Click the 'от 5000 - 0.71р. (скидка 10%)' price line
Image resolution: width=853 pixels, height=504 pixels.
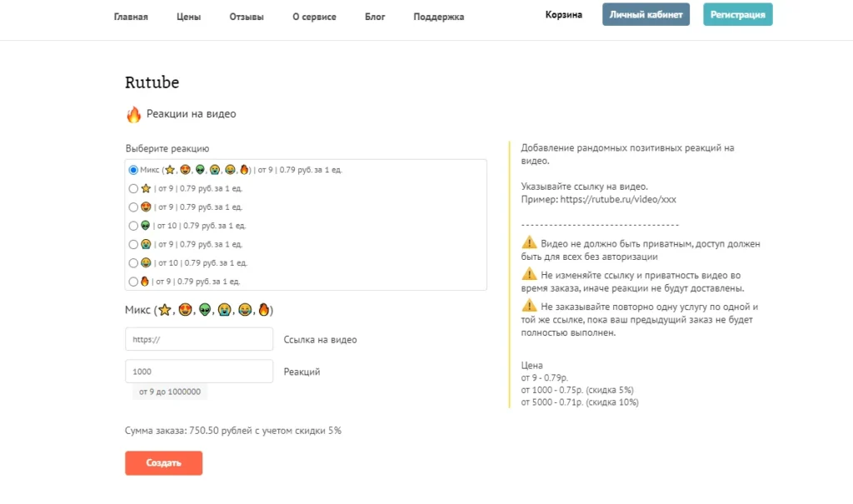coord(580,402)
